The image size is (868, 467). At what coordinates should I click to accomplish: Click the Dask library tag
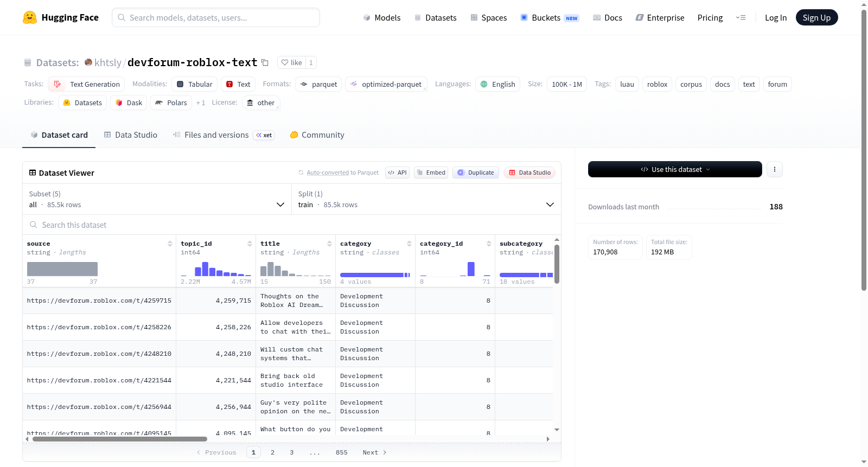click(x=129, y=103)
